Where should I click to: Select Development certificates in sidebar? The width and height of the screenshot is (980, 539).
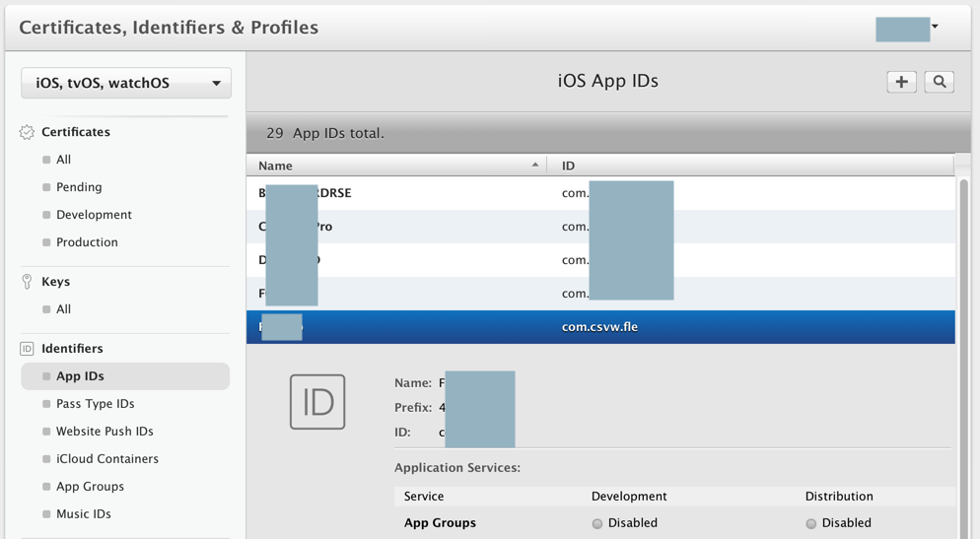[94, 215]
